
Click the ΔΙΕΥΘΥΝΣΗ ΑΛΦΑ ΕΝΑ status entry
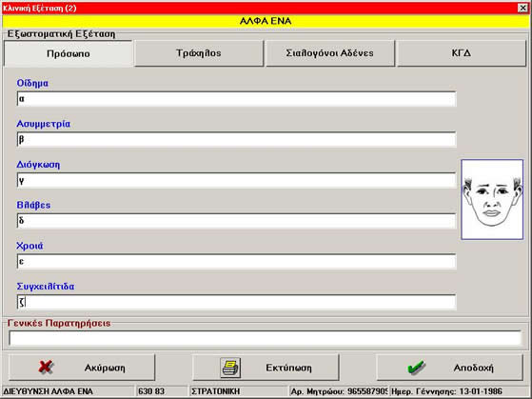point(68,391)
